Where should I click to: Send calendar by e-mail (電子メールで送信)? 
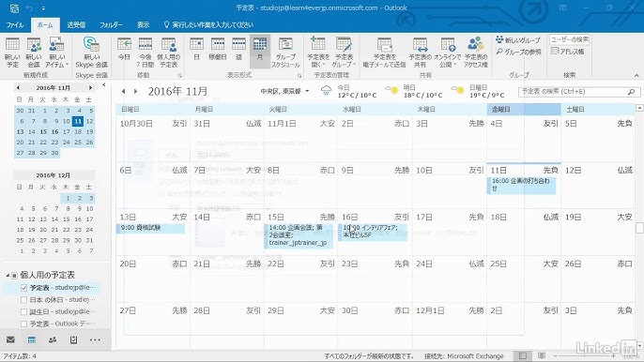(x=385, y=53)
